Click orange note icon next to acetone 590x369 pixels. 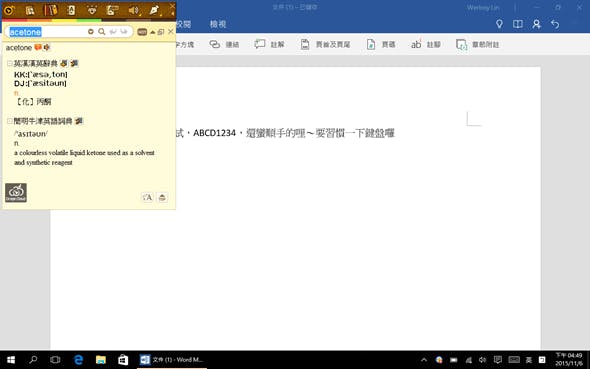point(38,47)
